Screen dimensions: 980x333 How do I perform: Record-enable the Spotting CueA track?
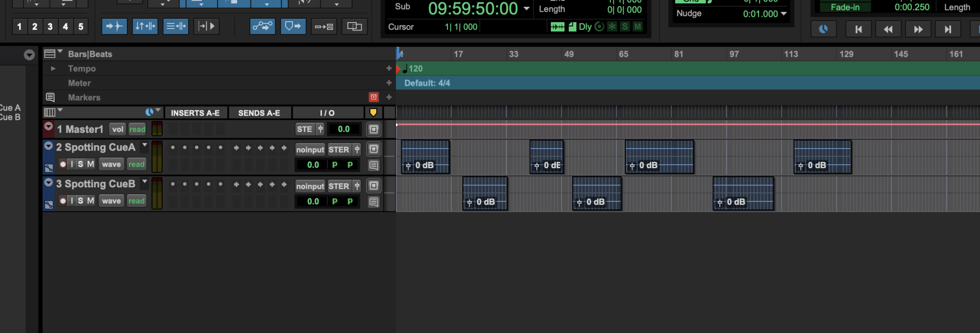[x=63, y=164]
